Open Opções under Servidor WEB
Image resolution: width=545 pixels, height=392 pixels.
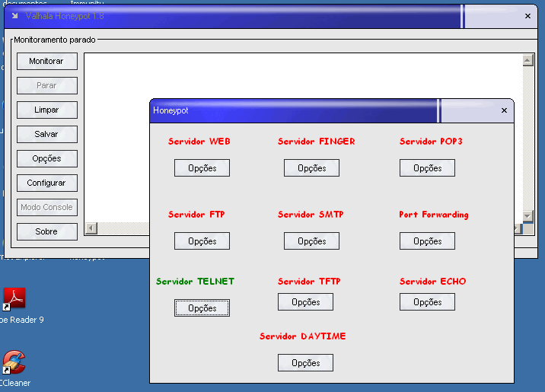[x=202, y=168]
